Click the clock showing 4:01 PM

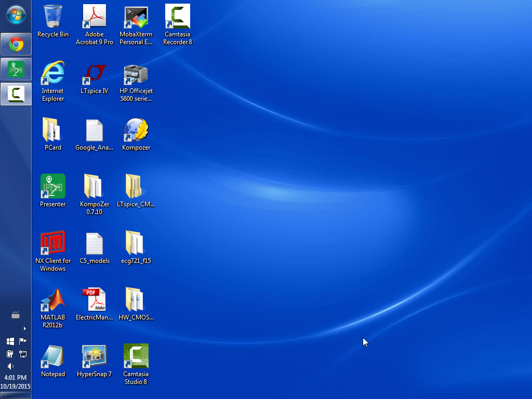click(16, 382)
